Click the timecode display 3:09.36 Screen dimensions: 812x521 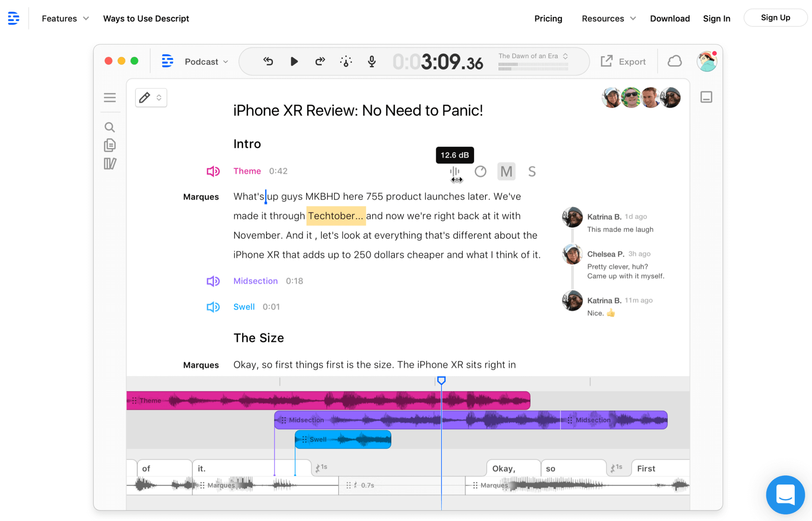click(437, 62)
